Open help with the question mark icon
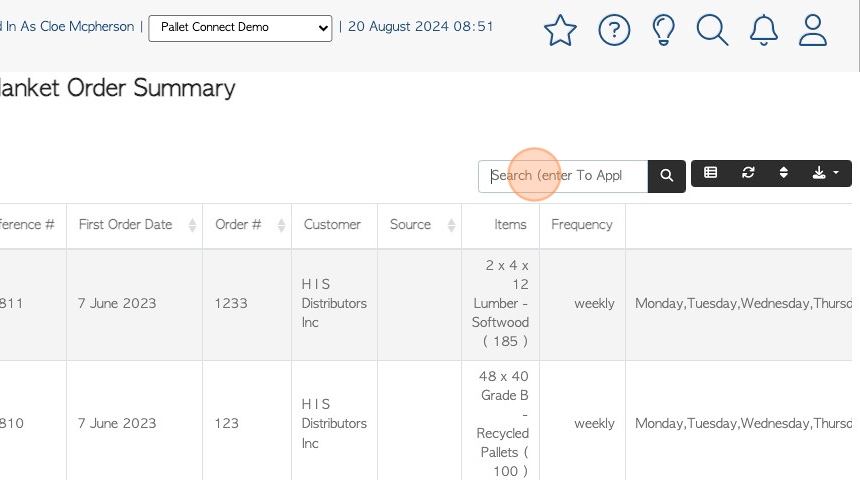Image resolution: width=860 pixels, height=480 pixels. click(x=614, y=30)
